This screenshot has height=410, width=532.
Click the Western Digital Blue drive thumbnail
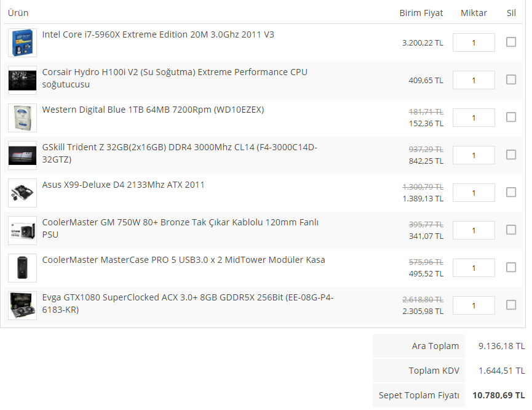tap(23, 118)
